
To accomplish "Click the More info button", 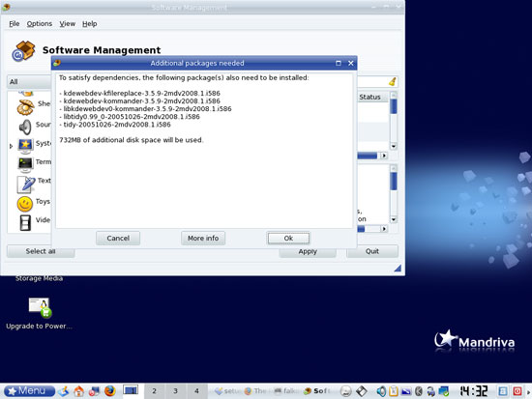I will (203, 238).
